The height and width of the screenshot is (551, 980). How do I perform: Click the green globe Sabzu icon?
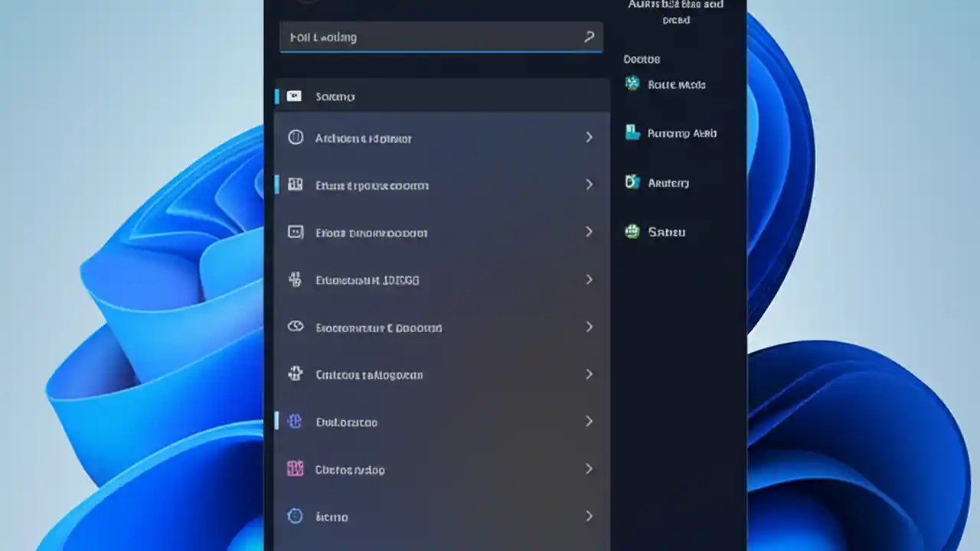pyautogui.click(x=632, y=231)
